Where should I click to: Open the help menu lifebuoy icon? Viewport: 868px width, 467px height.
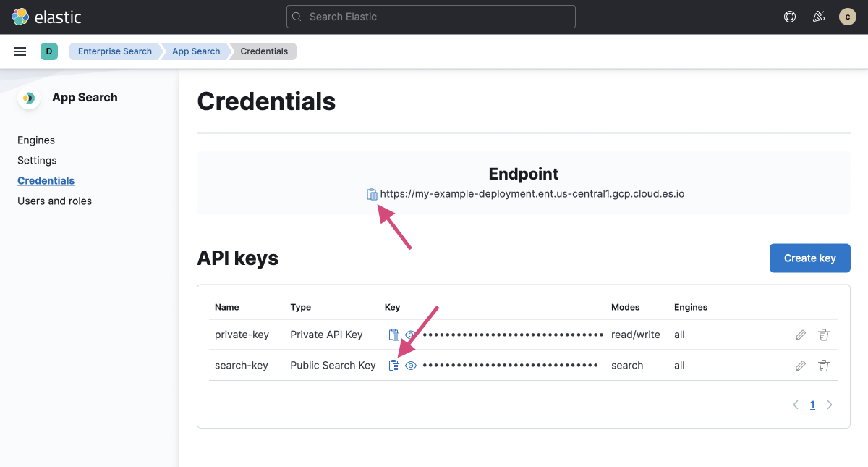[x=790, y=17]
